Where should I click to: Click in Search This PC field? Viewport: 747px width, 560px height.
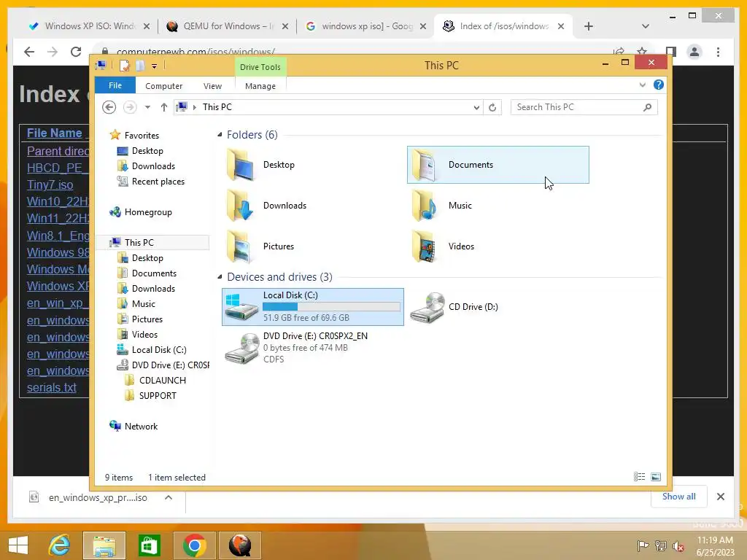(x=578, y=108)
